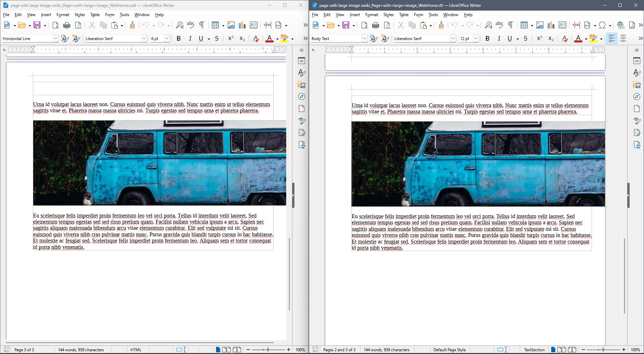This screenshot has height=354, width=644.
Task: Open View menu in right .rtf window
Action: pos(340,15)
